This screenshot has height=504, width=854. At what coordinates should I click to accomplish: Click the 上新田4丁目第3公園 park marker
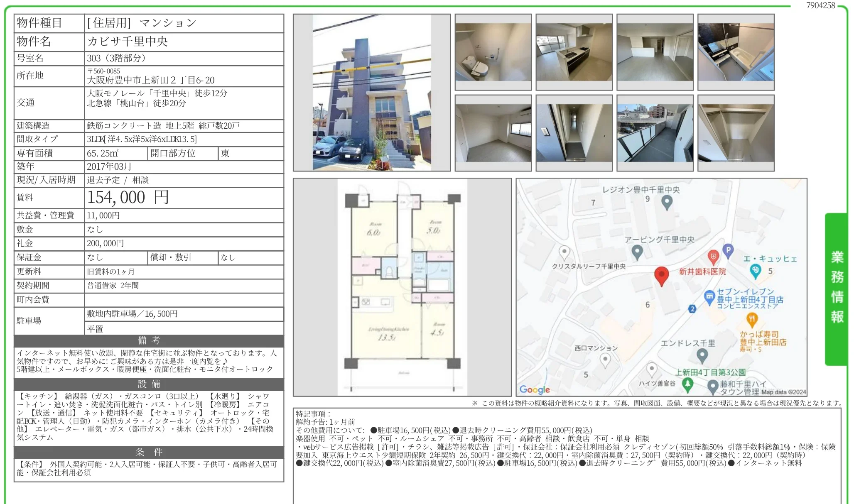point(687,384)
